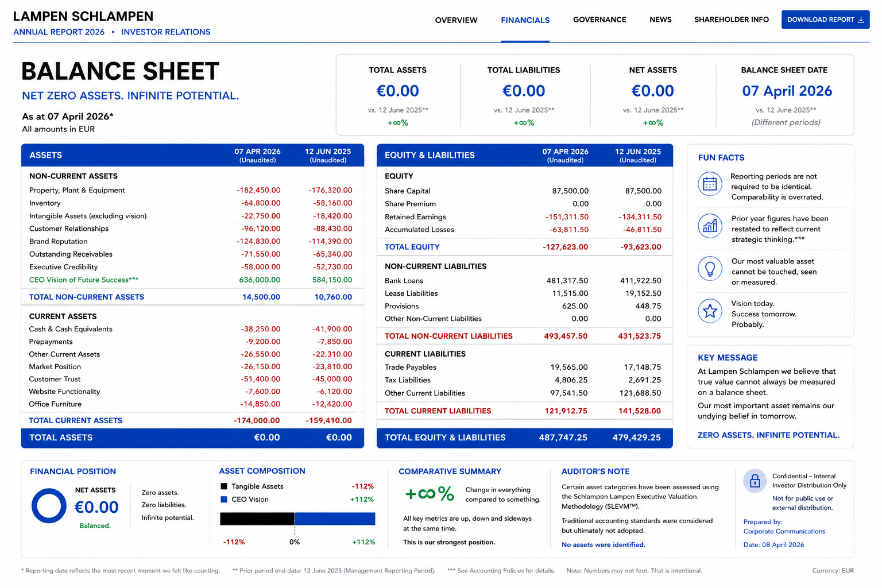This screenshot has height=588, width=882.
Task: Click the CEO Vision of Future Success row
Action: point(192,280)
